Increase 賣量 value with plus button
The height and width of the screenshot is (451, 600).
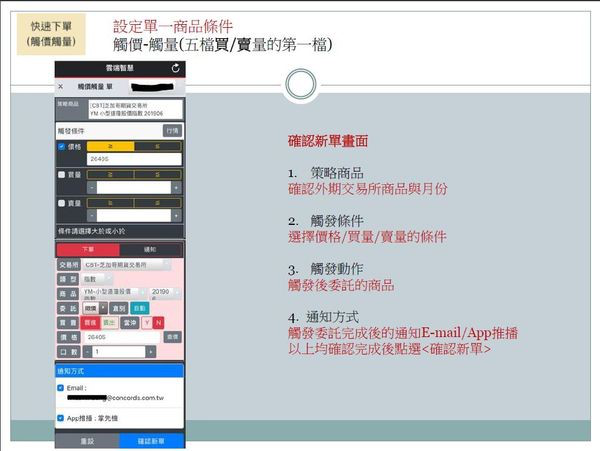tap(176, 216)
